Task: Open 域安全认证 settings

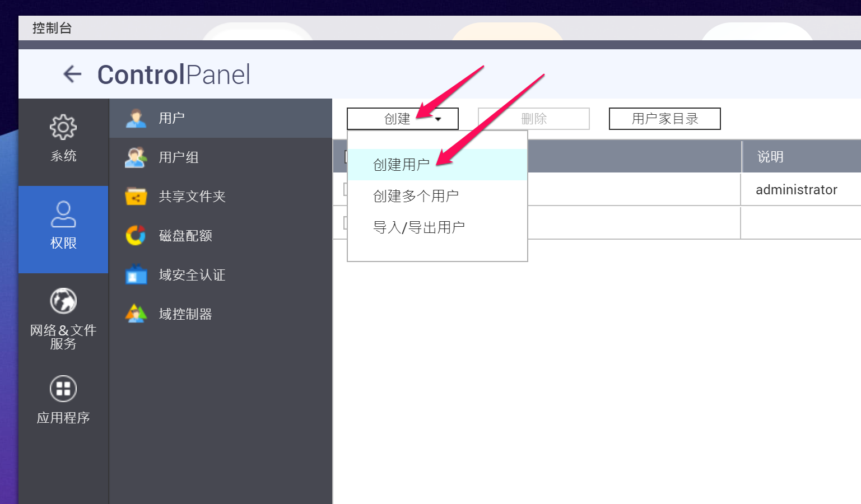Action: [221, 275]
